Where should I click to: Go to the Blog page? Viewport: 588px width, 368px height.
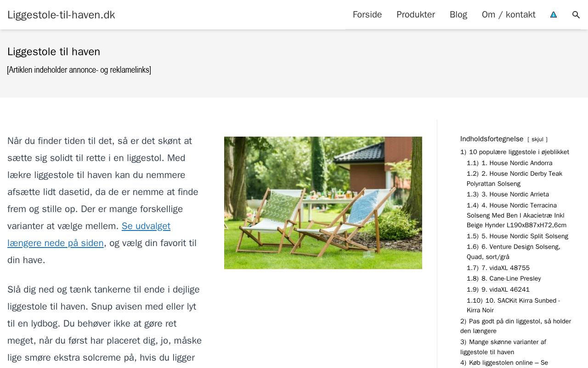click(x=458, y=15)
